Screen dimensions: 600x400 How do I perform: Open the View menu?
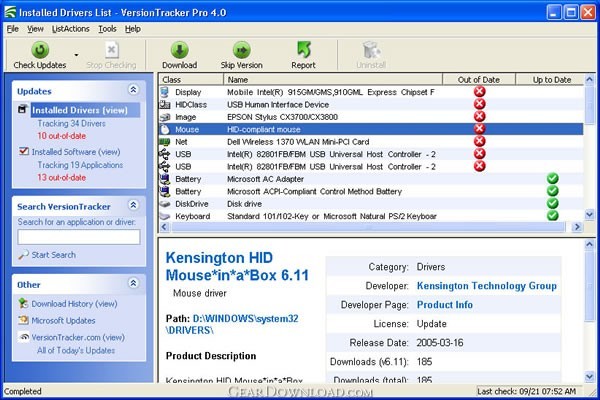pos(35,29)
